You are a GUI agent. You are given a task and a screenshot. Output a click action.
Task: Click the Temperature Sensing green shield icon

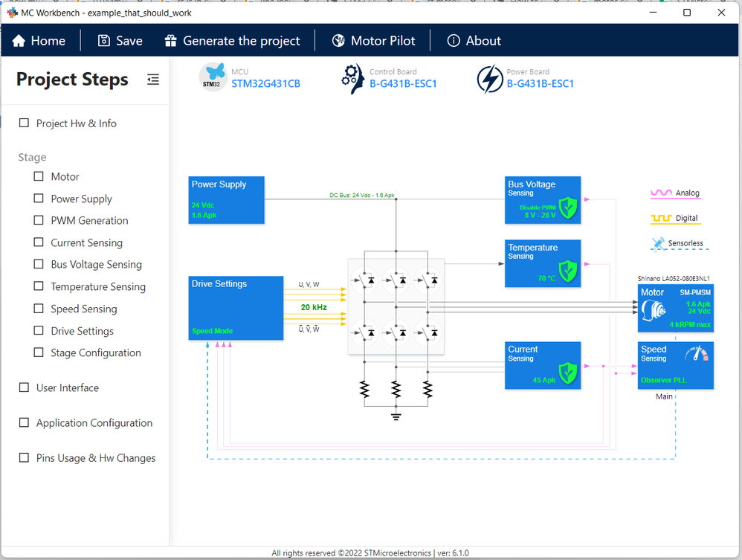tap(568, 271)
